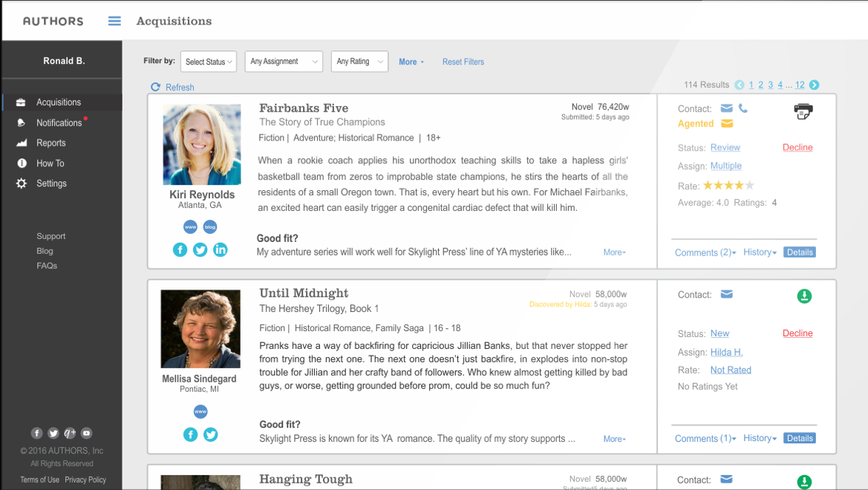
Task: Rate Fairbanks Five with the fifth star
Action: tap(749, 185)
